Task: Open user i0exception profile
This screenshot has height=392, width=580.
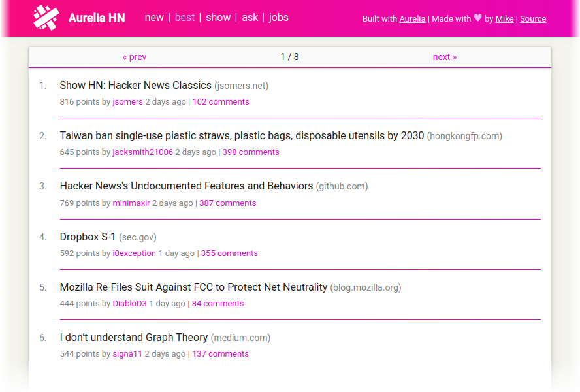Action: click(x=135, y=253)
